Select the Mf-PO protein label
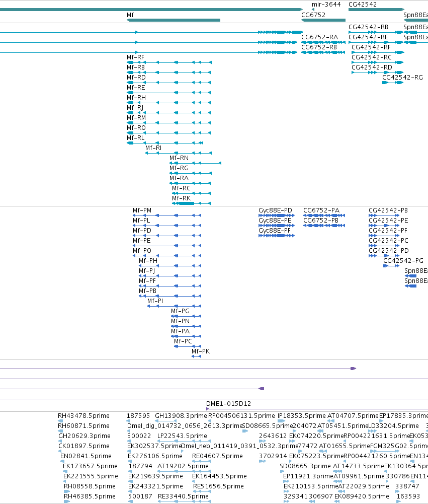This screenshot has width=428, height=504. tap(142, 251)
